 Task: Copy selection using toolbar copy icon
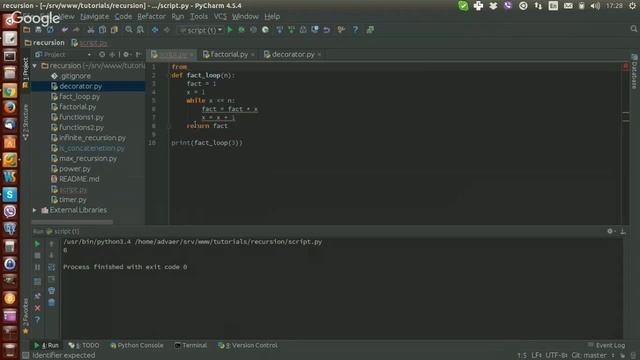point(102,30)
